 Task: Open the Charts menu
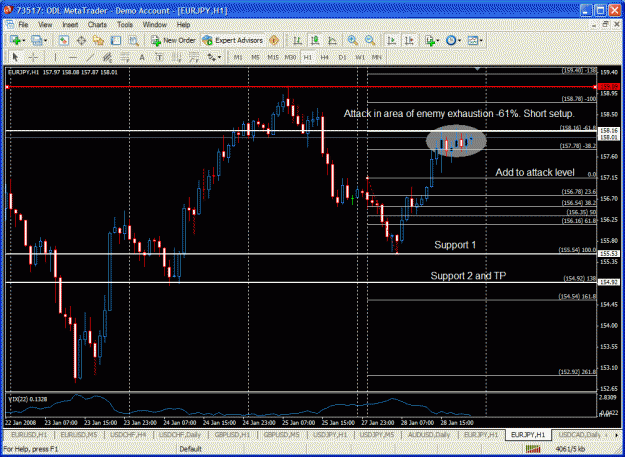tap(97, 25)
